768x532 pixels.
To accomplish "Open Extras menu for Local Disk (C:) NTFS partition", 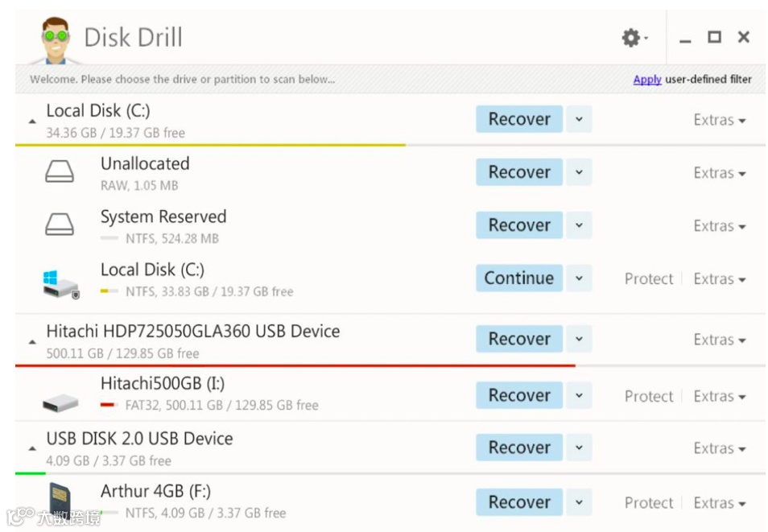I will [720, 278].
